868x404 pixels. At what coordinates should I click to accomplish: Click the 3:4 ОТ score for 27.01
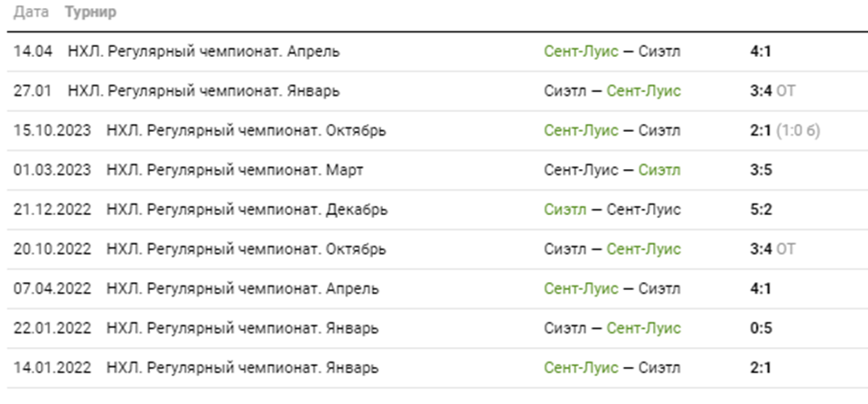click(772, 91)
